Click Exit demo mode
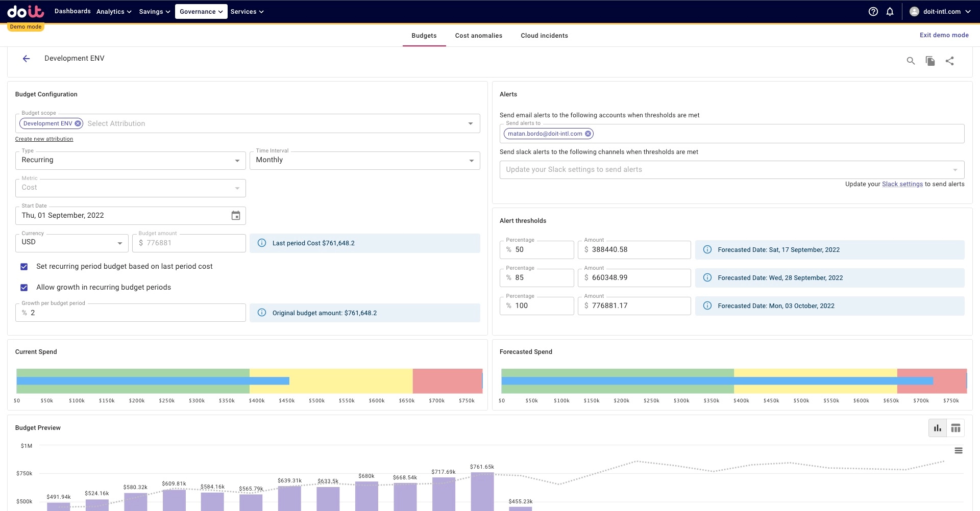The image size is (980, 511). 944,35
